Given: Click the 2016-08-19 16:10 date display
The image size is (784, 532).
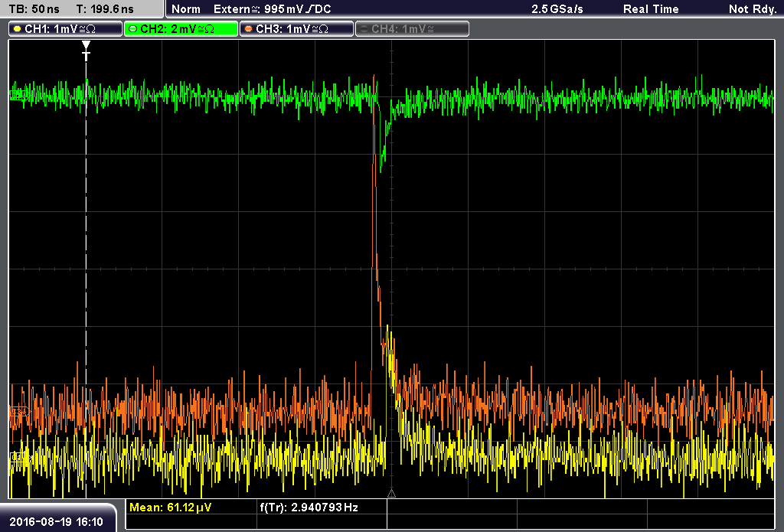Looking at the screenshot, I should pyautogui.click(x=56, y=522).
